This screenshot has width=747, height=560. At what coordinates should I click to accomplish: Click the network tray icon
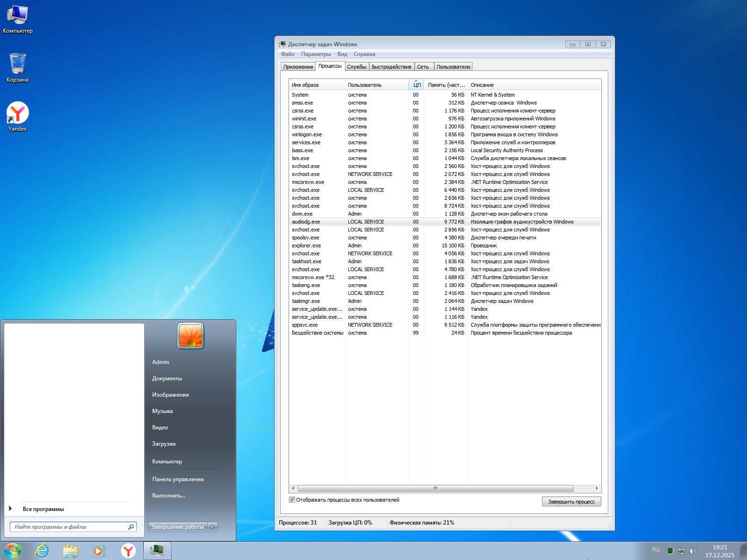682,551
